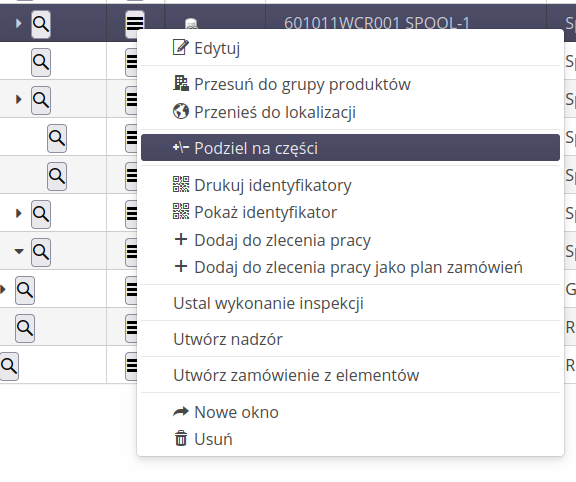Screen dimensions: 576x482
Task: Click the 601011WCR001 SPOOL-1 cell text
Action: [377, 23]
